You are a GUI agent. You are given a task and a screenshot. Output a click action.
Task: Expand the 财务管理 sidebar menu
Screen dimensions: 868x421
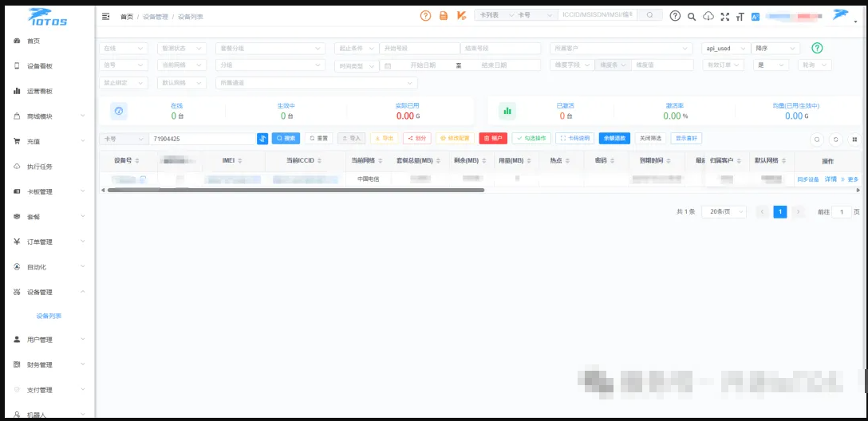[49, 364]
